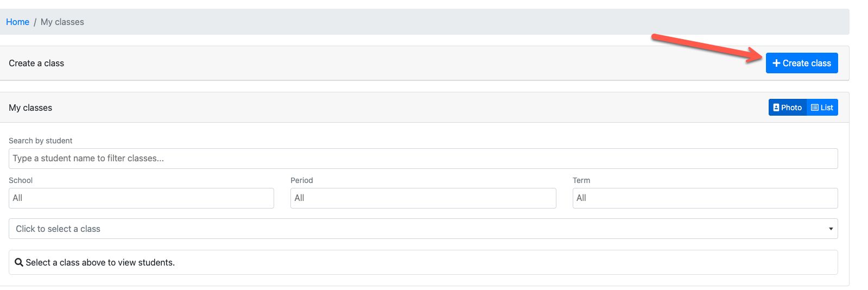Focus the student name search box

[x=423, y=159]
